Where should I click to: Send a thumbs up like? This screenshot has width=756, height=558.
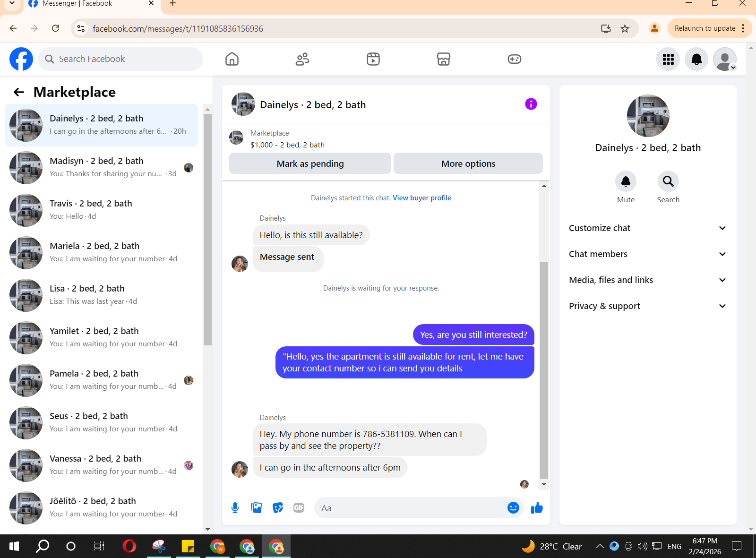[x=537, y=508]
